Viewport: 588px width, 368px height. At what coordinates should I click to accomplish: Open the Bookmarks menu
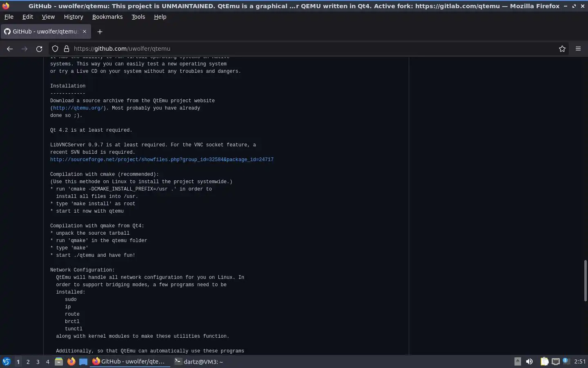click(107, 17)
